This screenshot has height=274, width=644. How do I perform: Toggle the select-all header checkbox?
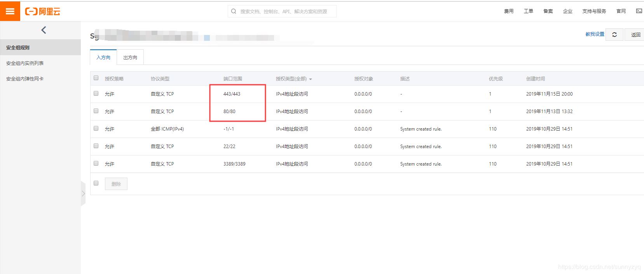pos(96,78)
